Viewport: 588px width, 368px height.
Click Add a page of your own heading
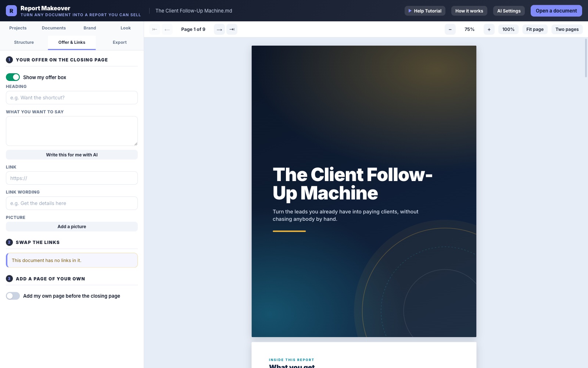point(50,279)
